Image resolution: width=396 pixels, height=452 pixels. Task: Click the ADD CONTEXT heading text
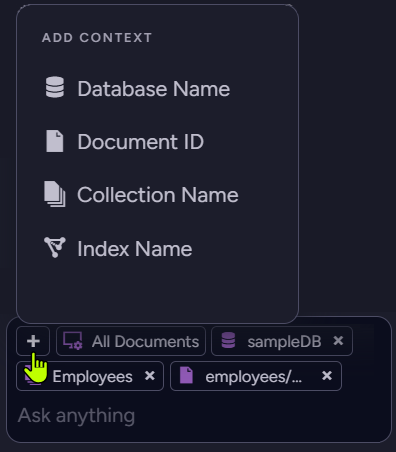(x=97, y=38)
